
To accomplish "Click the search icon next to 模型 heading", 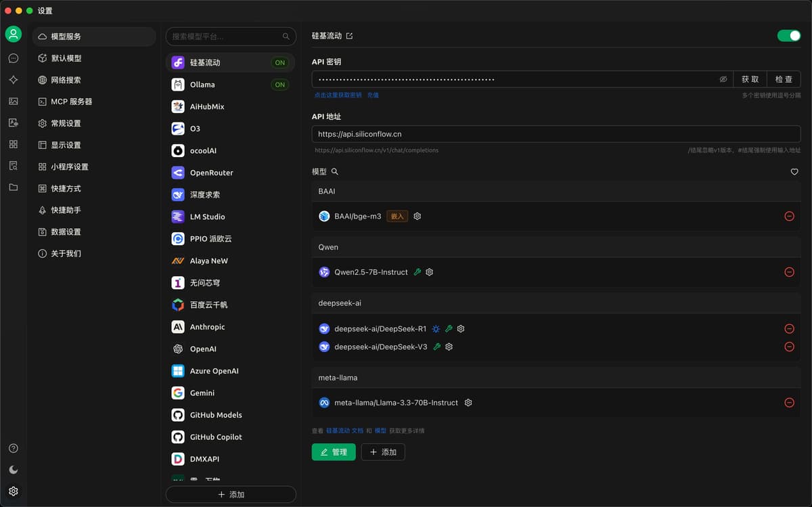I will [x=335, y=172].
